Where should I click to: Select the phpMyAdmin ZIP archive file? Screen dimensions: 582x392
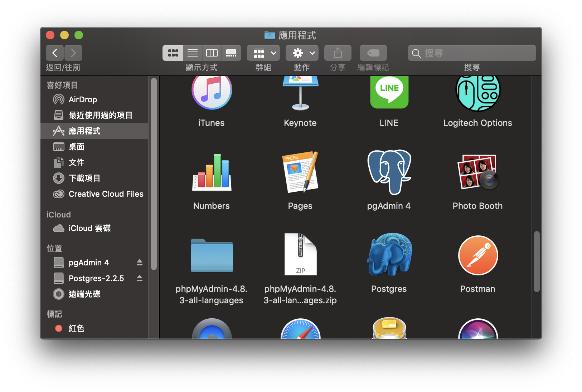click(300, 254)
